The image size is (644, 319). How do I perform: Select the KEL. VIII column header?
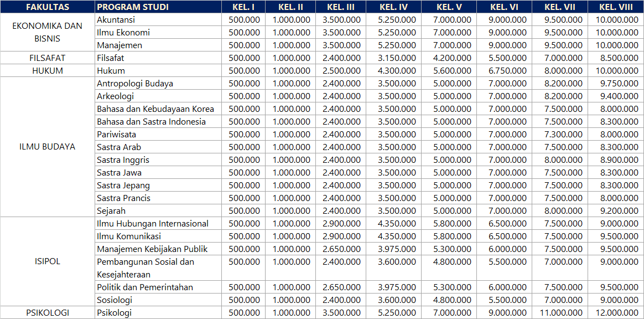click(x=616, y=7)
